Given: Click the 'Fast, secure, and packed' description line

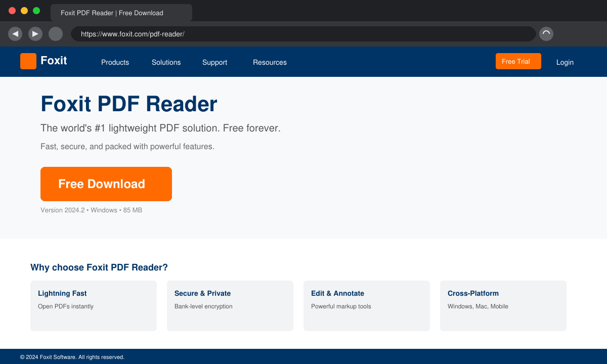Looking at the screenshot, I should tap(127, 147).
